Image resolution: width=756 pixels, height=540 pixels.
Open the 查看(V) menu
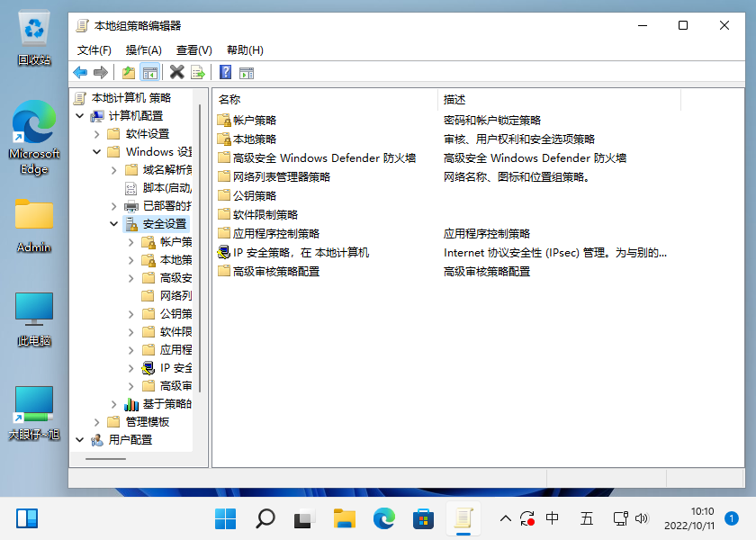pos(193,49)
